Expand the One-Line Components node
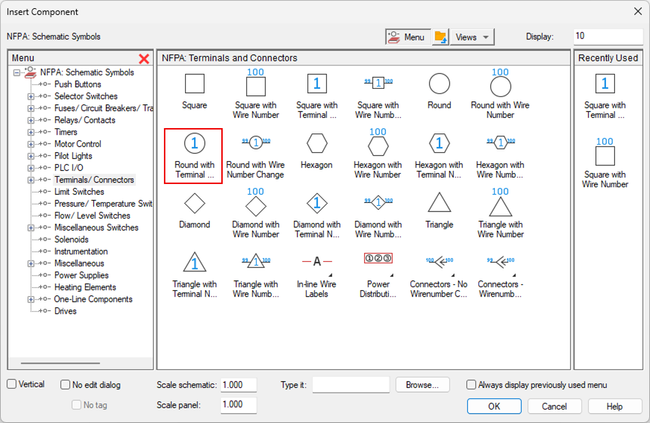650x423 pixels. coord(31,299)
